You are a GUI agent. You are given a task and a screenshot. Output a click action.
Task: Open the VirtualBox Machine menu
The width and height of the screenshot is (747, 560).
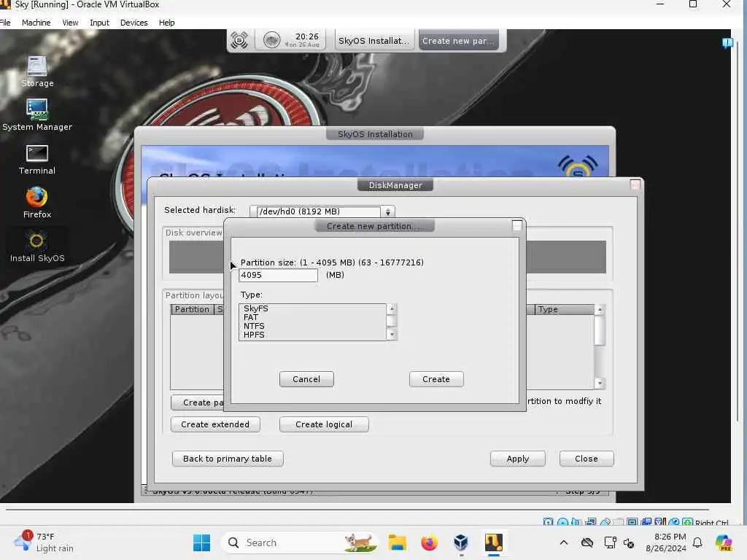[36, 23]
